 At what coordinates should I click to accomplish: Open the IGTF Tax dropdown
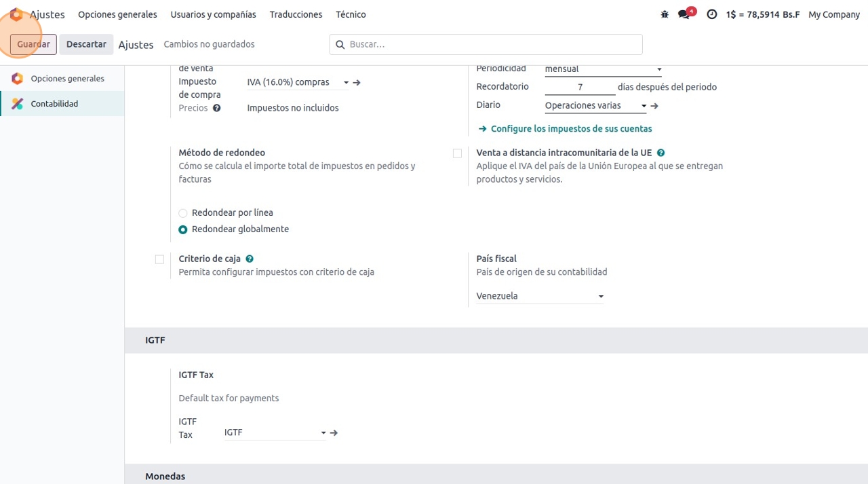275,432
